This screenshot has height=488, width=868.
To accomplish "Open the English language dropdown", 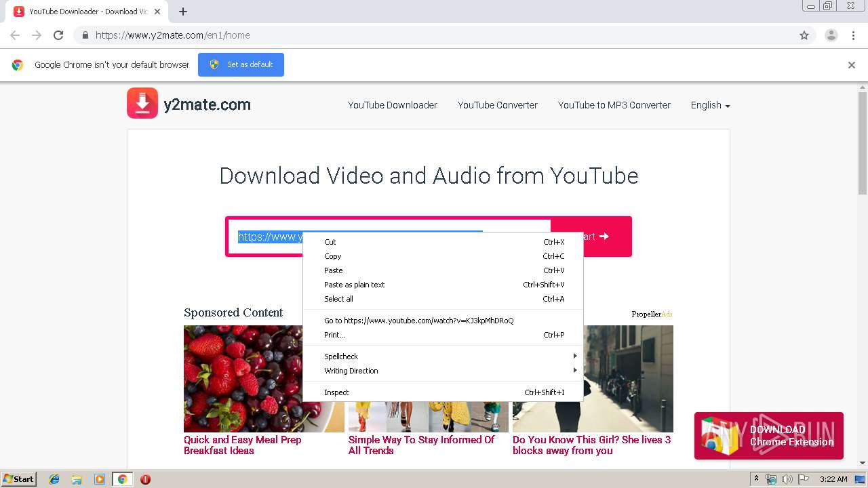I will pos(710,105).
